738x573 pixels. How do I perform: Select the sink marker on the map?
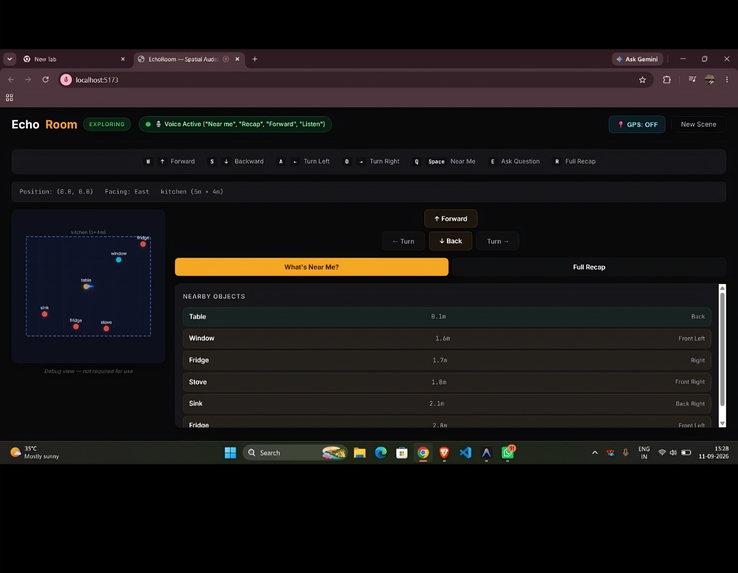coord(44,314)
